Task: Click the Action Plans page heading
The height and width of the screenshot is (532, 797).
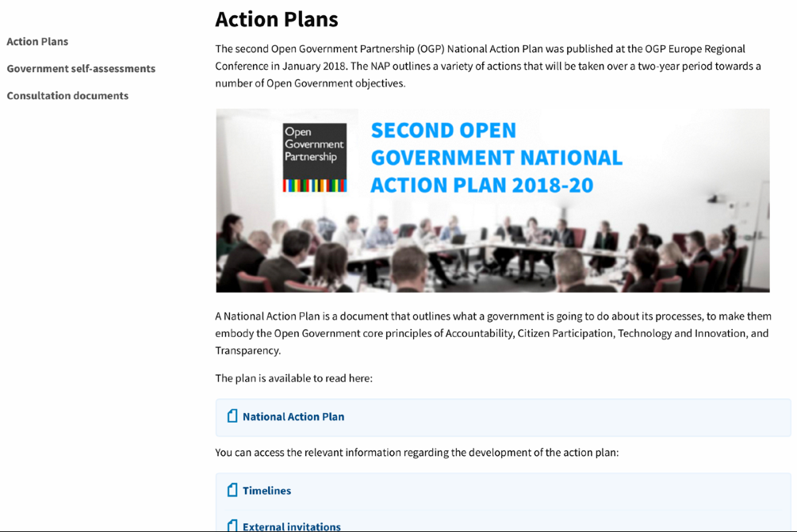Action: [x=277, y=19]
